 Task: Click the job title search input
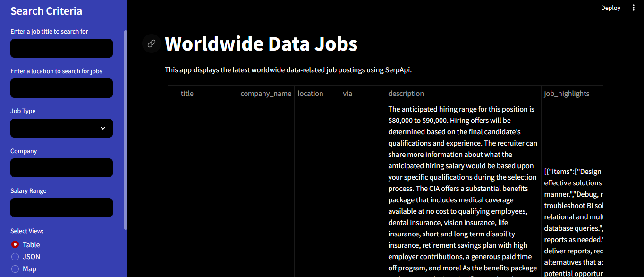(x=61, y=48)
